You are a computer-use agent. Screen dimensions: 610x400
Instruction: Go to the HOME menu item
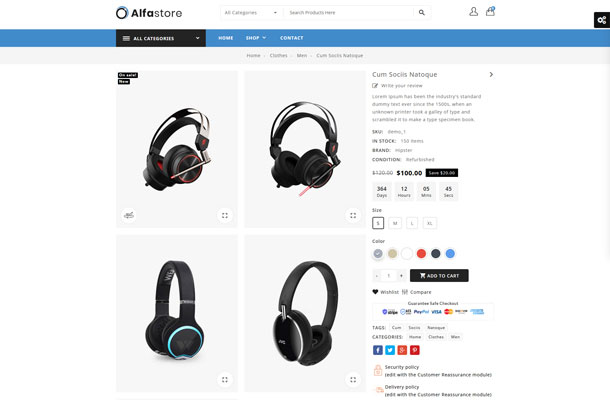pyautogui.click(x=226, y=38)
